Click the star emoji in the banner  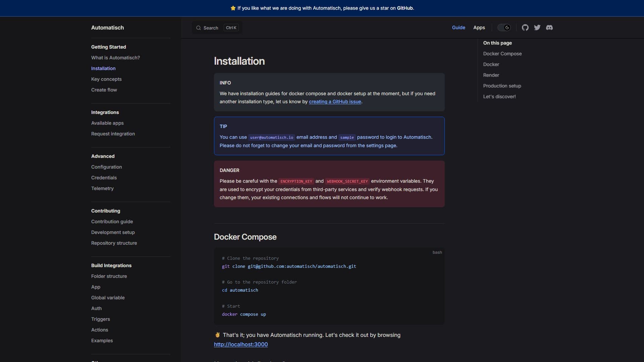click(x=233, y=8)
